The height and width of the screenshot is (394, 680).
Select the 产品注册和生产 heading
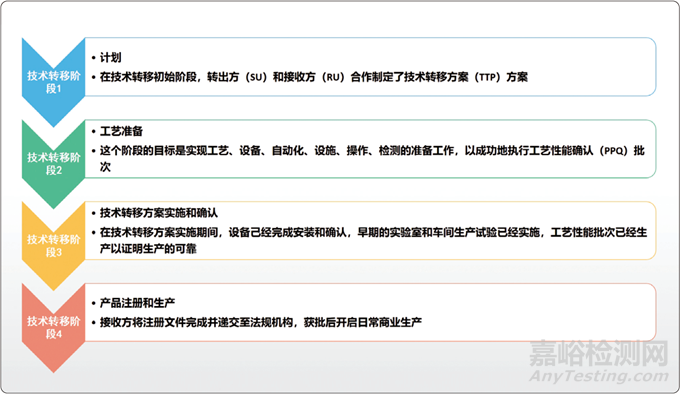point(137,303)
